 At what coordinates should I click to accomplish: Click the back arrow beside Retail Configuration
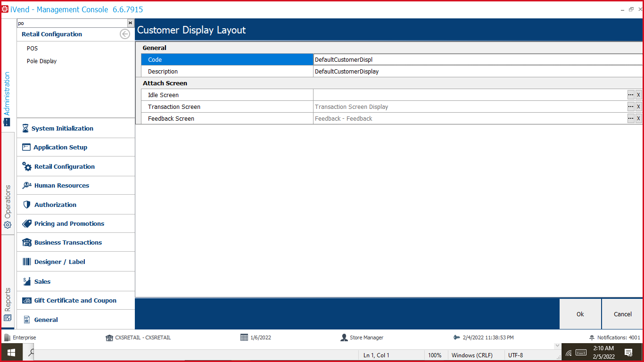point(125,34)
